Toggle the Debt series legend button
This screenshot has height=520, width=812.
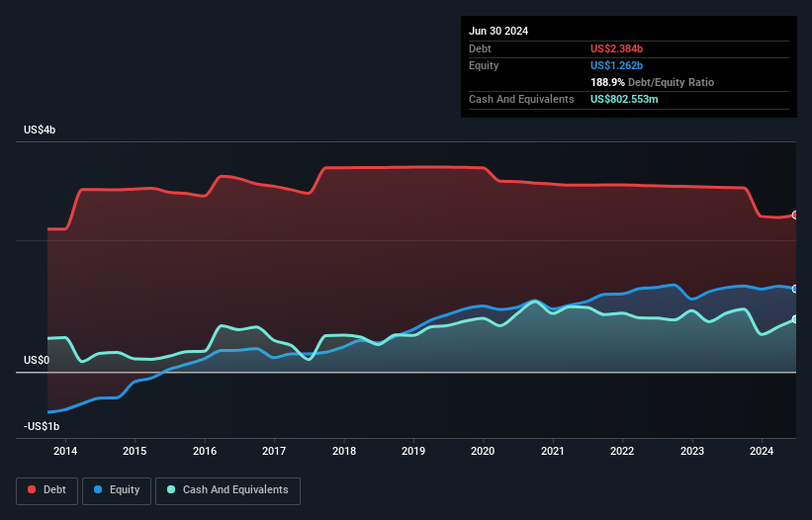[x=47, y=490]
